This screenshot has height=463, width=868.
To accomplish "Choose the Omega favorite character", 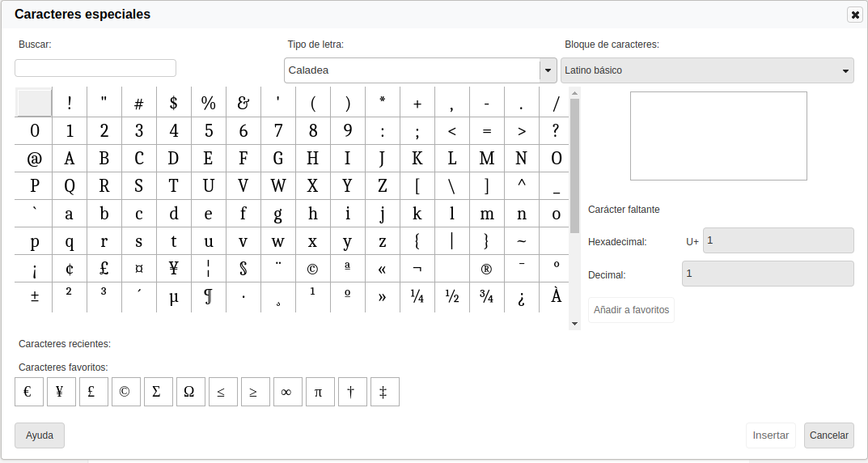I will click(x=190, y=392).
